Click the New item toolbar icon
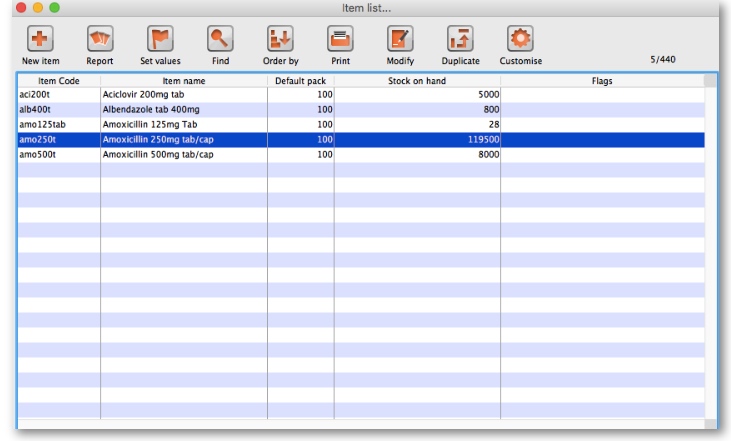Screen dimensions: 731x441 pos(39,40)
